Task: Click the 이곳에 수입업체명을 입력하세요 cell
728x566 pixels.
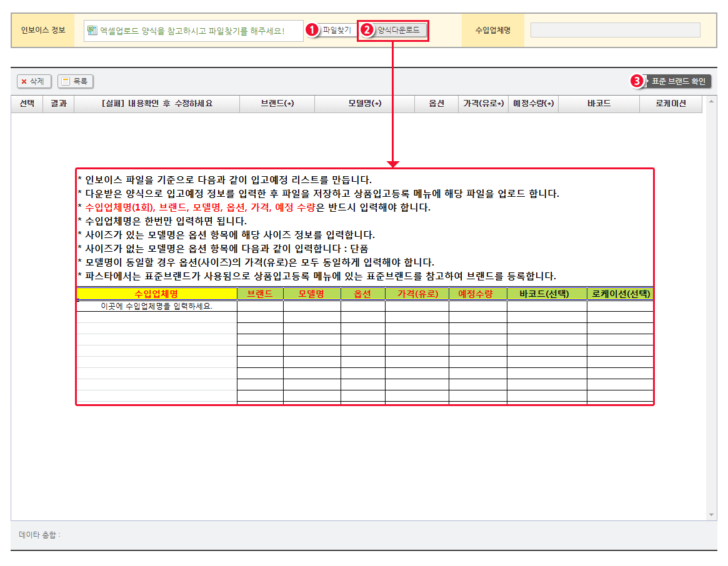Action: tap(157, 306)
